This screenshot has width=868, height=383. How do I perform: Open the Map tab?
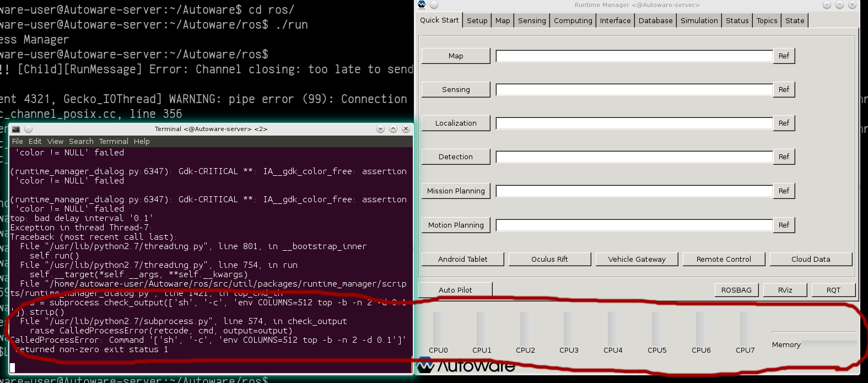pyautogui.click(x=503, y=21)
